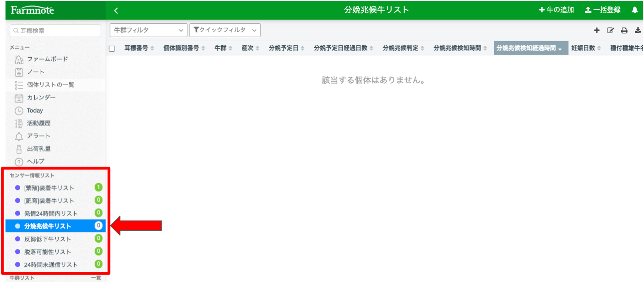Screen dimensions: 644x282
Task: Click the plus icon in the list toolbar
Action: [x=596, y=31]
